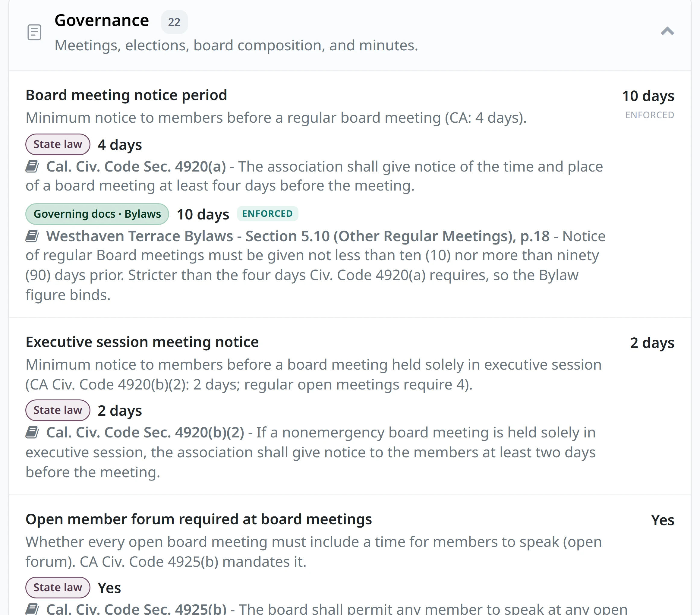Click State law tag under Executive session meeting notice

pyautogui.click(x=58, y=410)
